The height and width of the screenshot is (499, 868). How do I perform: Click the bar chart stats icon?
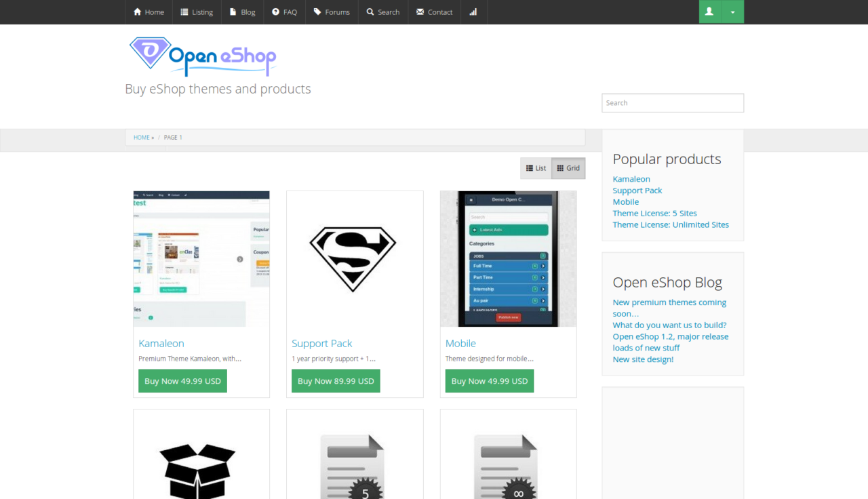pyautogui.click(x=473, y=12)
